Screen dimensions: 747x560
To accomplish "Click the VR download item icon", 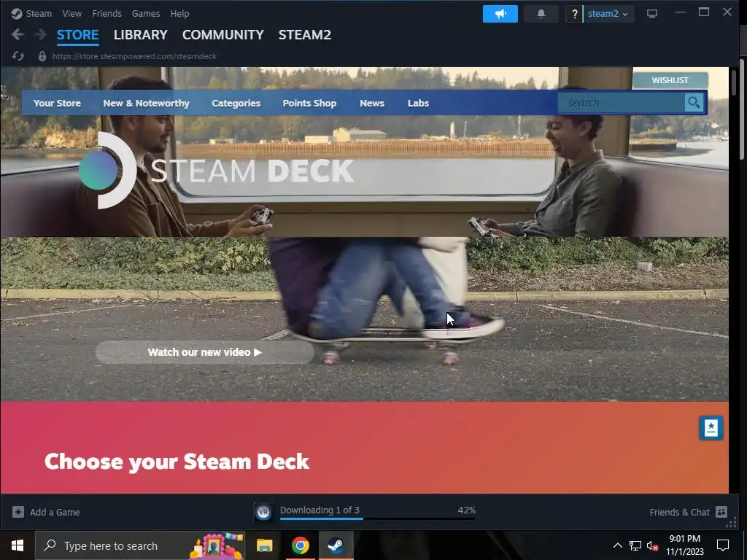I will (263, 512).
